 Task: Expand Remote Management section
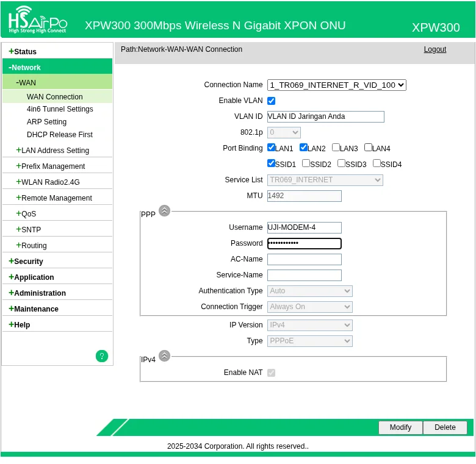pyautogui.click(x=57, y=198)
